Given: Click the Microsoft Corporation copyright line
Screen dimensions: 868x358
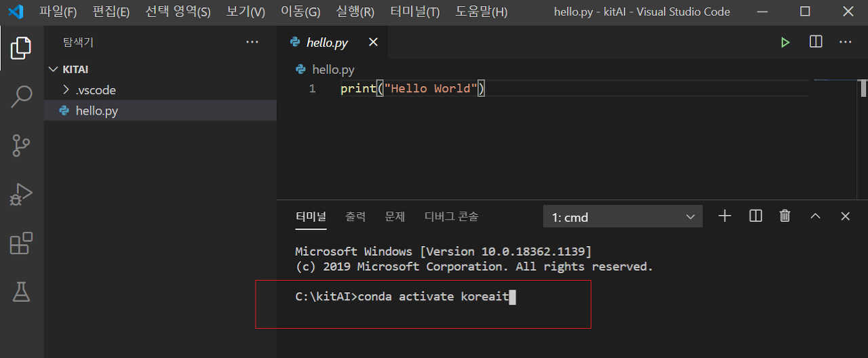Looking at the screenshot, I should coord(475,266).
